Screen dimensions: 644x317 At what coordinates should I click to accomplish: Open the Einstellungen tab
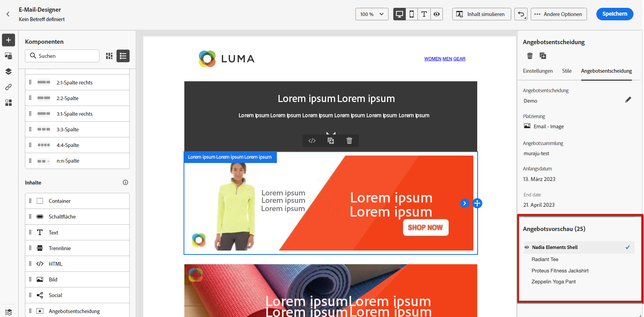pyautogui.click(x=538, y=71)
